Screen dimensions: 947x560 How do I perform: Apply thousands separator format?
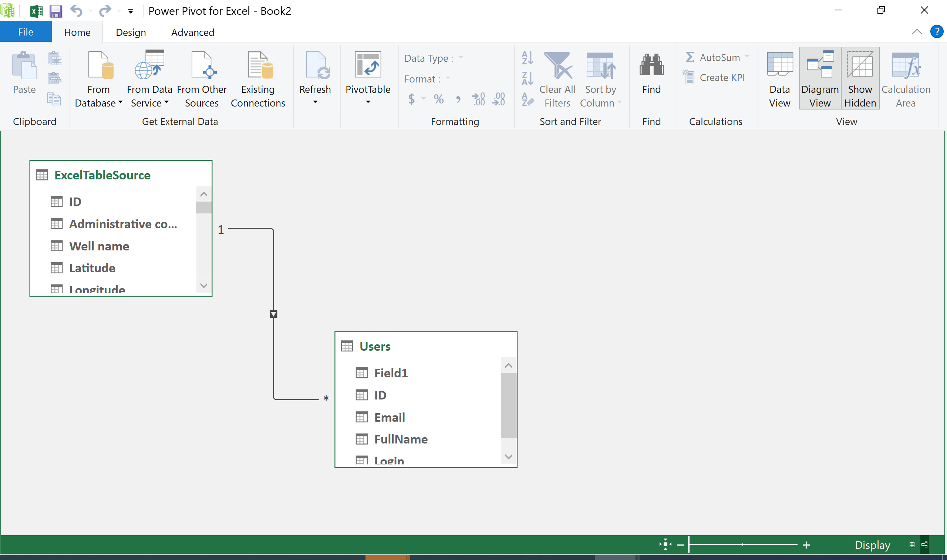pyautogui.click(x=458, y=99)
